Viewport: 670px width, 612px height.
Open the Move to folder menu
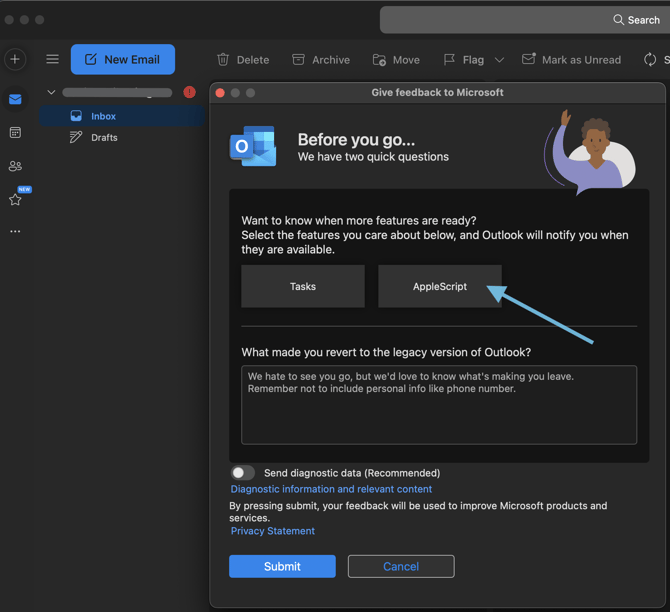(396, 60)
